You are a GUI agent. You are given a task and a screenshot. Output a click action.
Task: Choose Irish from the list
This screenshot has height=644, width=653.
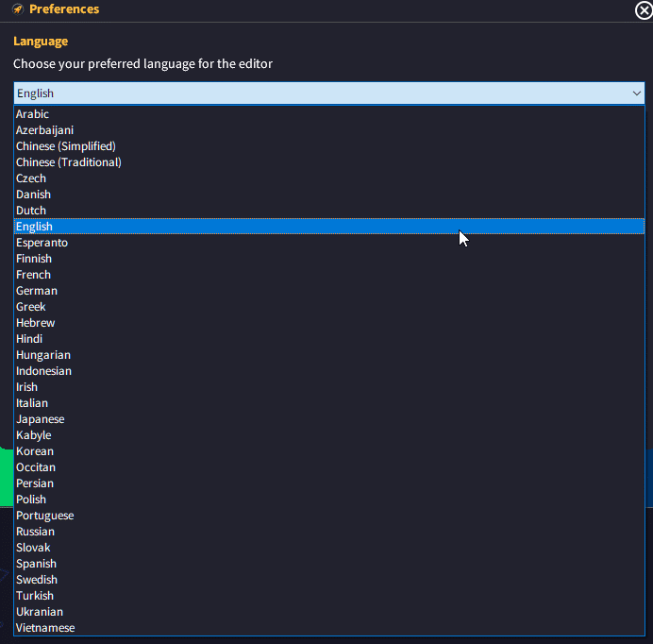point(329,387)
